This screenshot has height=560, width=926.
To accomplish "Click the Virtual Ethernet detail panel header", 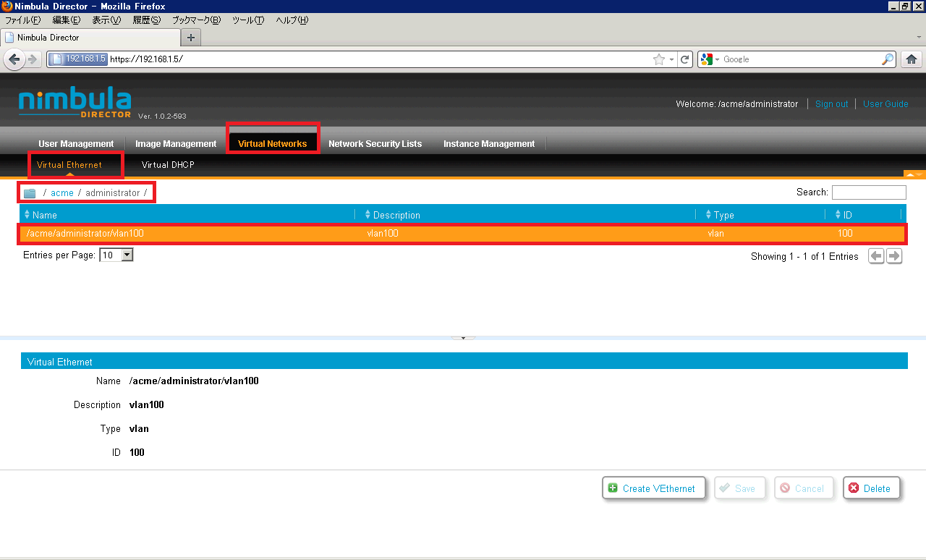I will click(464, 361).
